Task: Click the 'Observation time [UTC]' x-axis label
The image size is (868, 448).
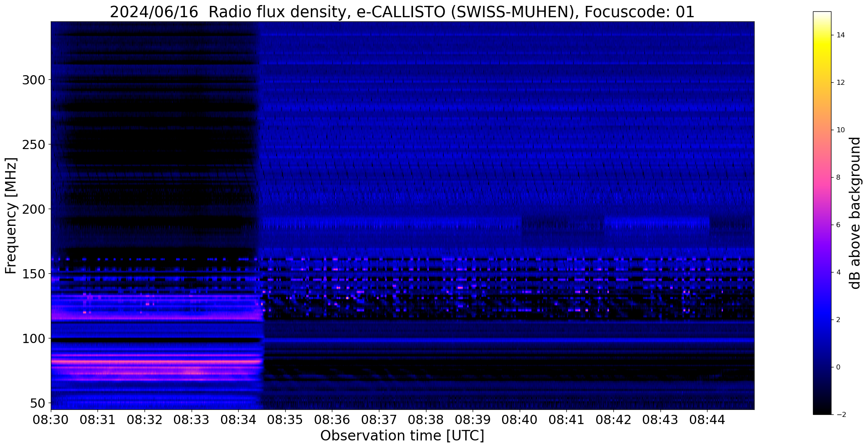Action: pos(402,435)
